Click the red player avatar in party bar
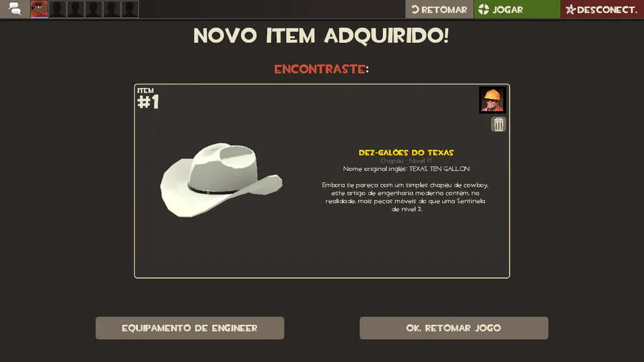 [39, 9]
